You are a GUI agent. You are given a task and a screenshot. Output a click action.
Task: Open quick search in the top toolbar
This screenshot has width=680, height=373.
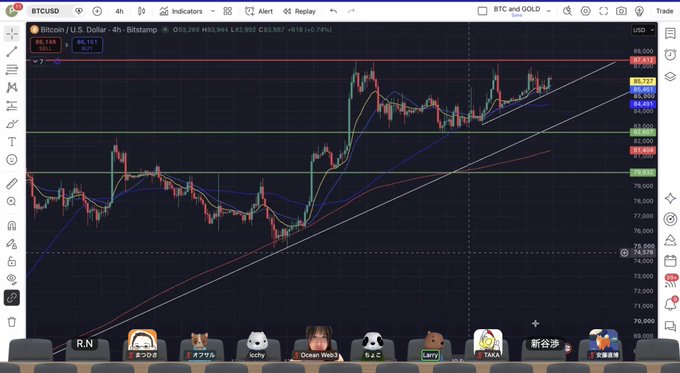[567, 11]
